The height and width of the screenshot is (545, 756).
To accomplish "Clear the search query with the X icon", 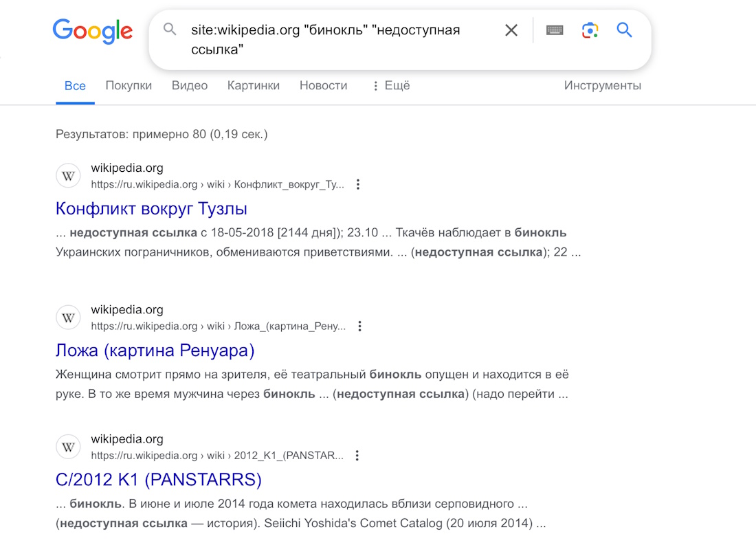I will tap(511, 30).
